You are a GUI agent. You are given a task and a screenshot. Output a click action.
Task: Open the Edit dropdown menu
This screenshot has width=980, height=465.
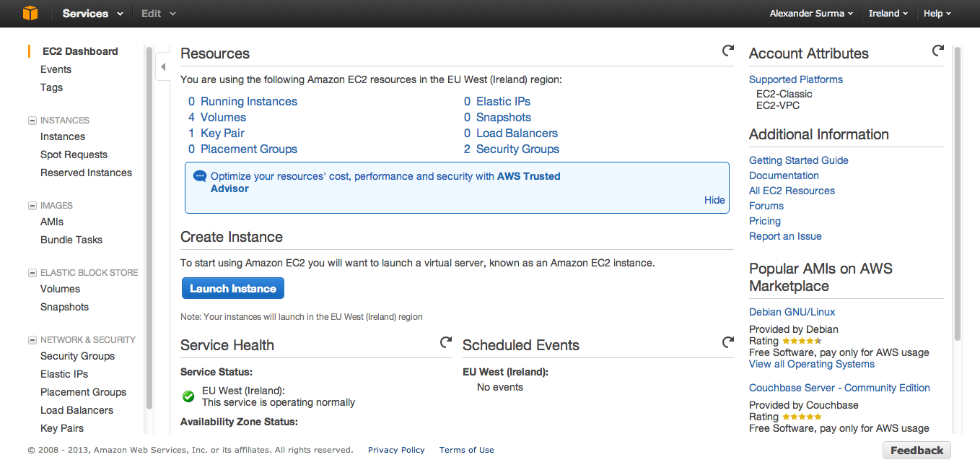pyautogui.click(x=158, y=14)
